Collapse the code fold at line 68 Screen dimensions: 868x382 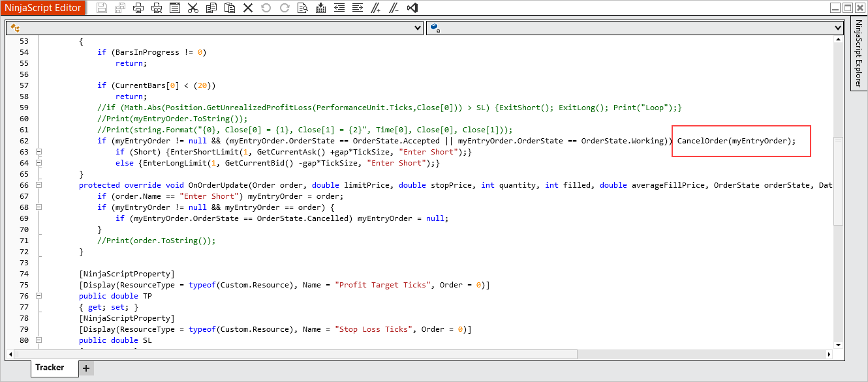(39, 207)
